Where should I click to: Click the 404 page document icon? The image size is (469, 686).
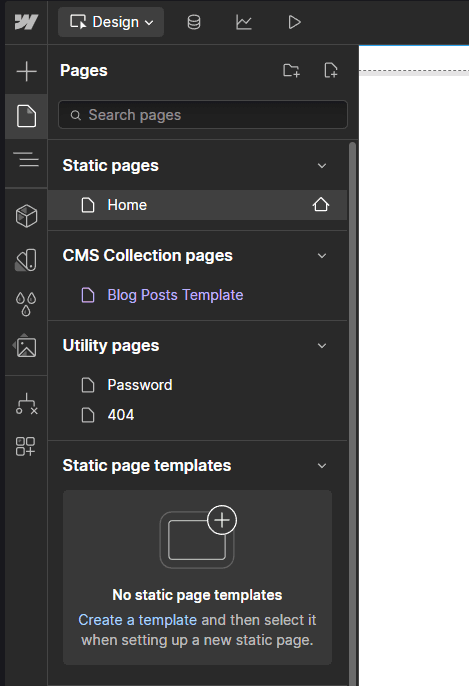[x=88, y=415]
